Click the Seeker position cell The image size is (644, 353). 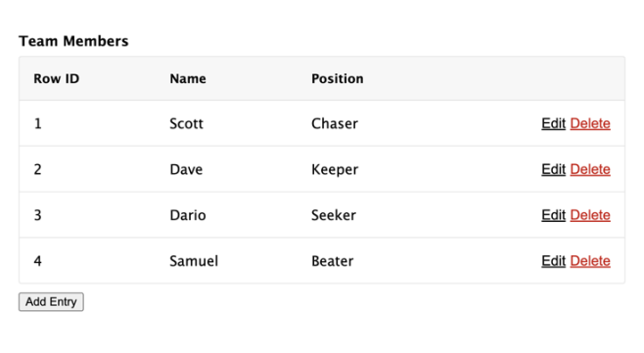tap(334, 215)
